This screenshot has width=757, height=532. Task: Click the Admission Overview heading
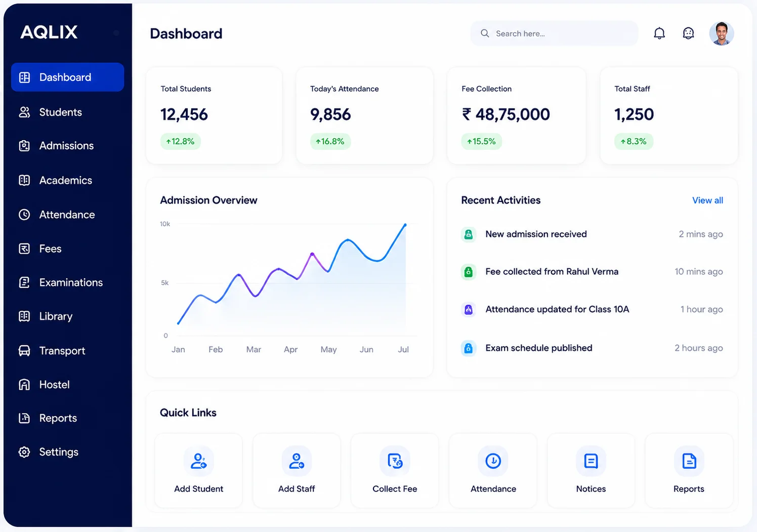click(x=208, y=200)
